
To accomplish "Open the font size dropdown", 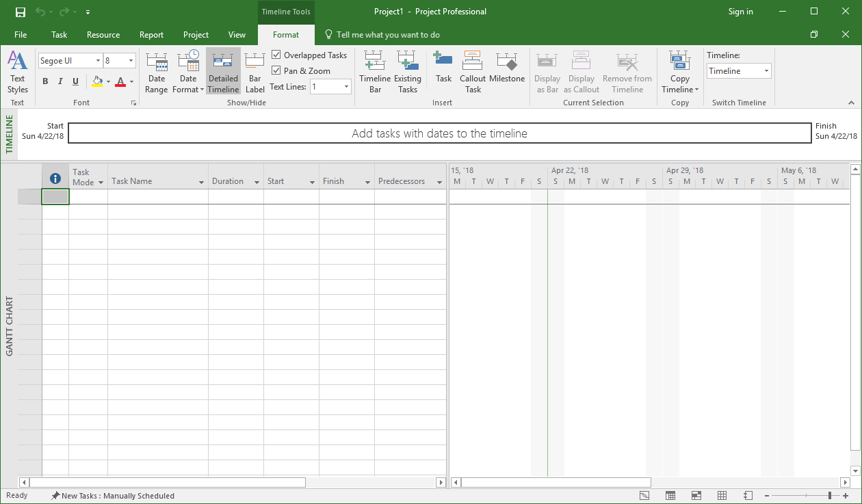I will [x=131, y=60].
